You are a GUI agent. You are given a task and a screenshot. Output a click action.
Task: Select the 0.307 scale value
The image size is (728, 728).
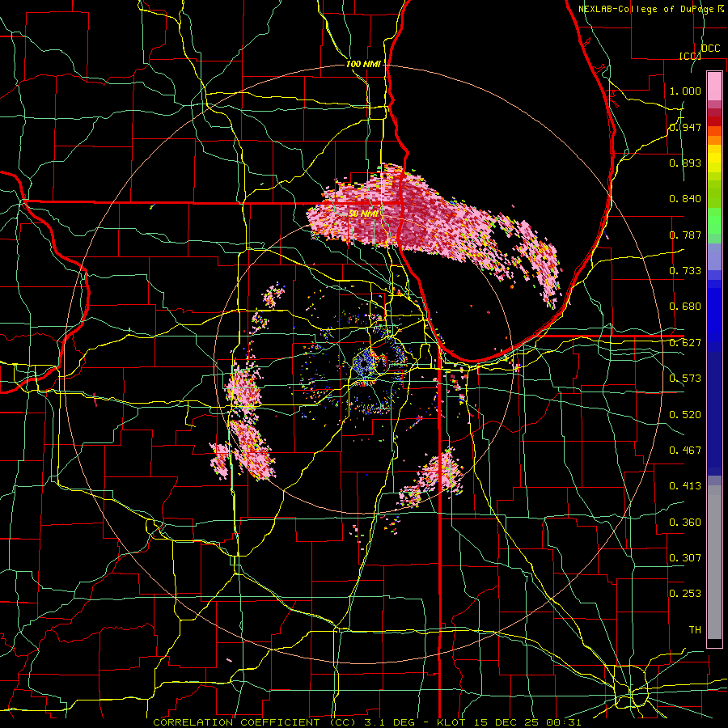coord(685,558)
